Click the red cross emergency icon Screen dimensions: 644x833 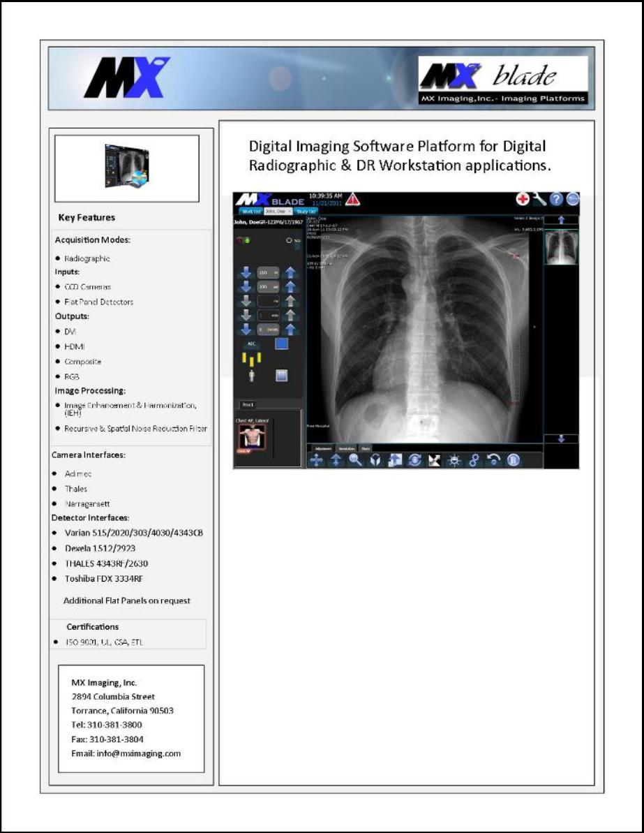click(x=523, y=199)
